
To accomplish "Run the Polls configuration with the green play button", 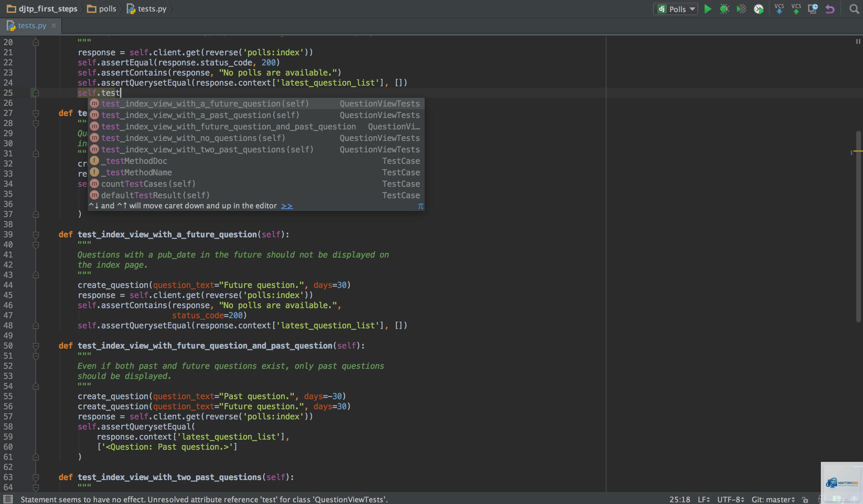I will (x=708, y=9).
